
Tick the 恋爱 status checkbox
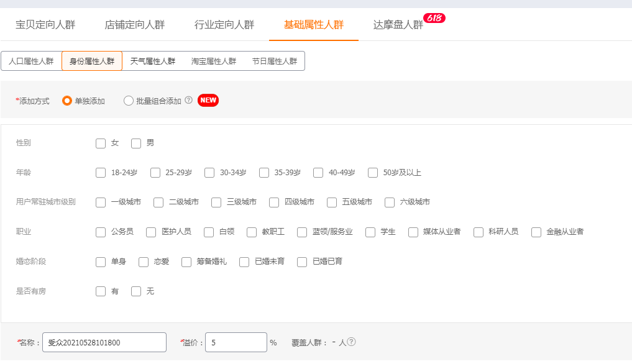[x=144, y=262]
